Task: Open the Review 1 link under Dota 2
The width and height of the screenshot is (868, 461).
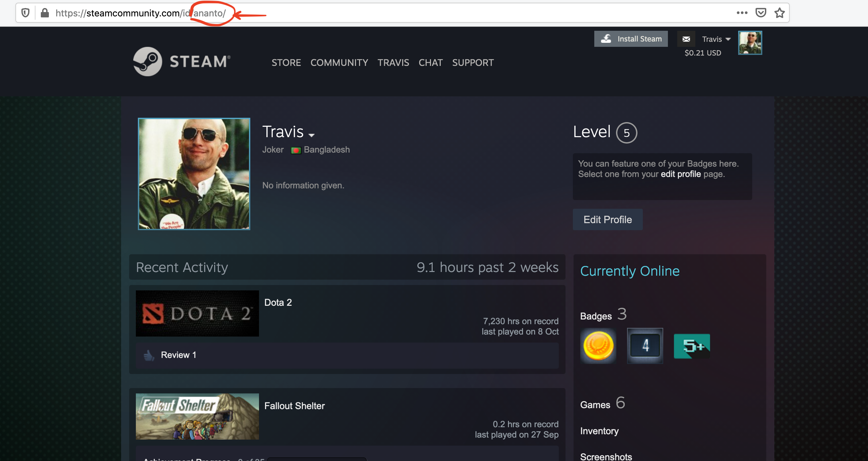Action: pyautogui.click(x=178, y=355)
